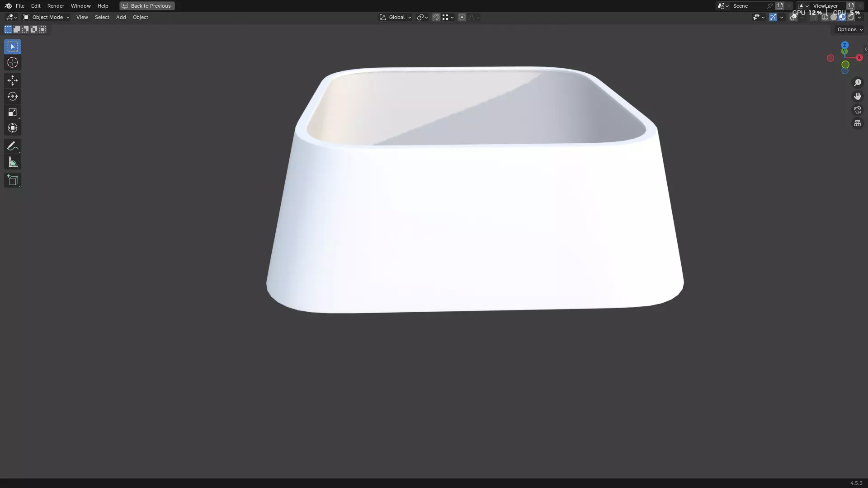The width and height of the screenshot is (868, 488).
Task: Open object type visibility dropdown
Action: point(759,17)
